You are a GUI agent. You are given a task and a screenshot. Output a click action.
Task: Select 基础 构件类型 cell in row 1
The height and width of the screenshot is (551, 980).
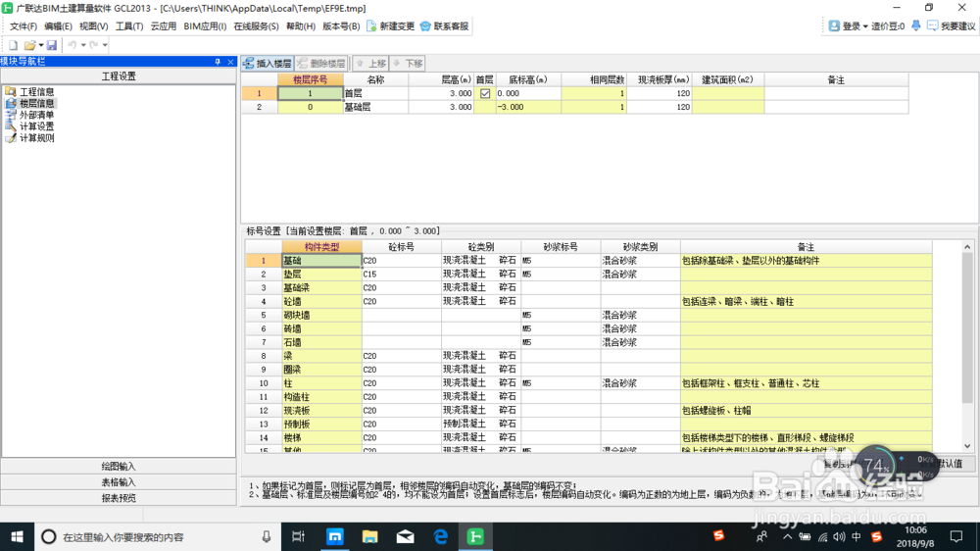click(x=321, y=260)
